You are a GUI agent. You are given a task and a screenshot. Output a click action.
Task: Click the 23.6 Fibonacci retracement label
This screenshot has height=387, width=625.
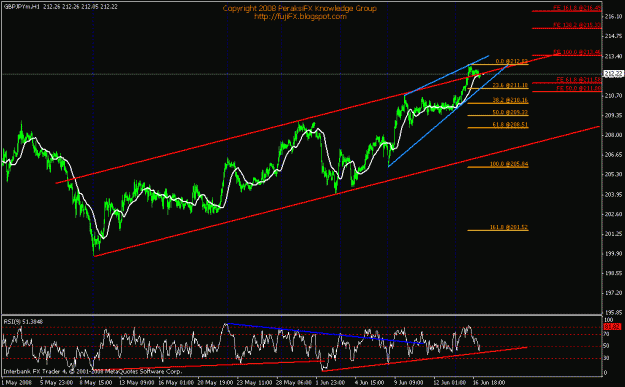click(510, 85)
